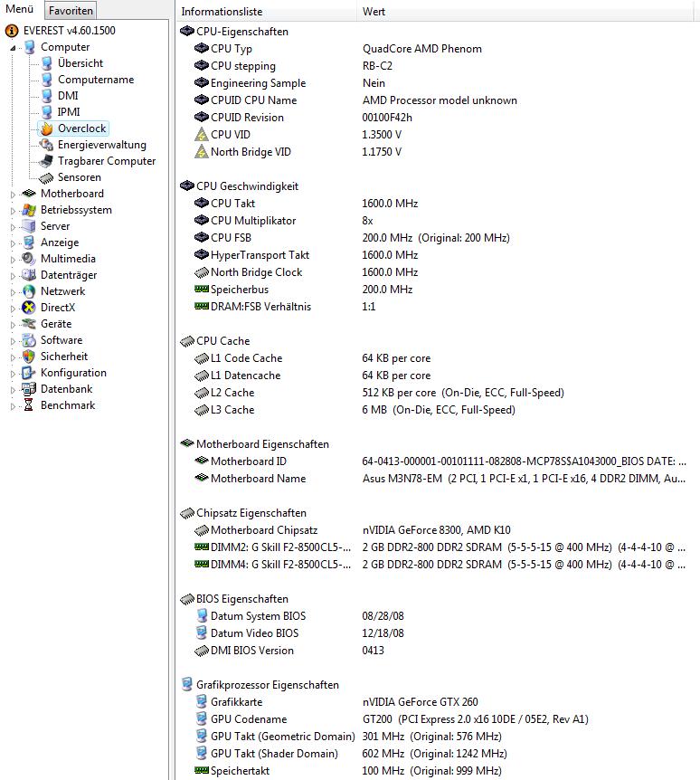Select the Overclock flame icon
This screenshot has height=780, width=700.
[x=47, y=128]
